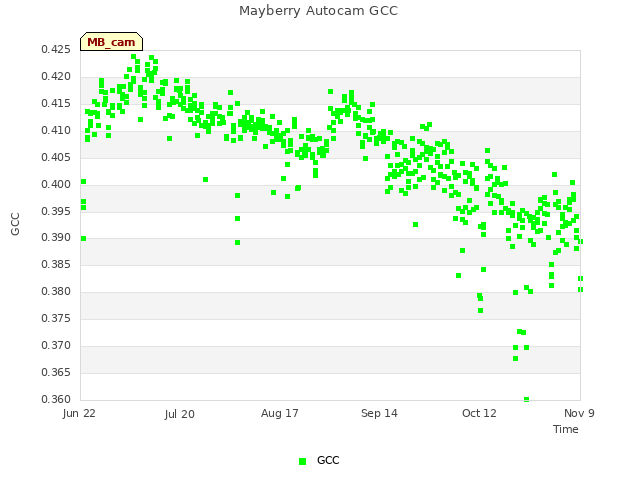The width and height of the screenshot is (640, 480).
Task: Click the 0.380 y-axis value
Action: (x=56, y=291)
